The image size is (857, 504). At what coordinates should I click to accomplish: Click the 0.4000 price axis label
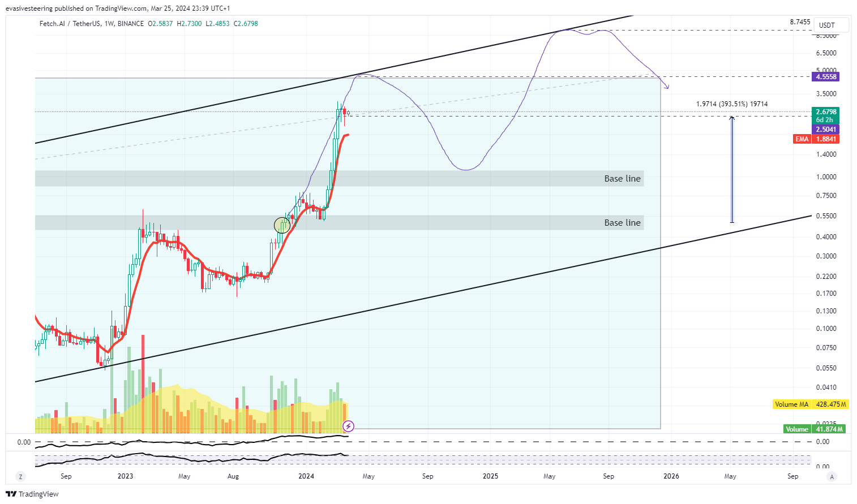[826, 237]
